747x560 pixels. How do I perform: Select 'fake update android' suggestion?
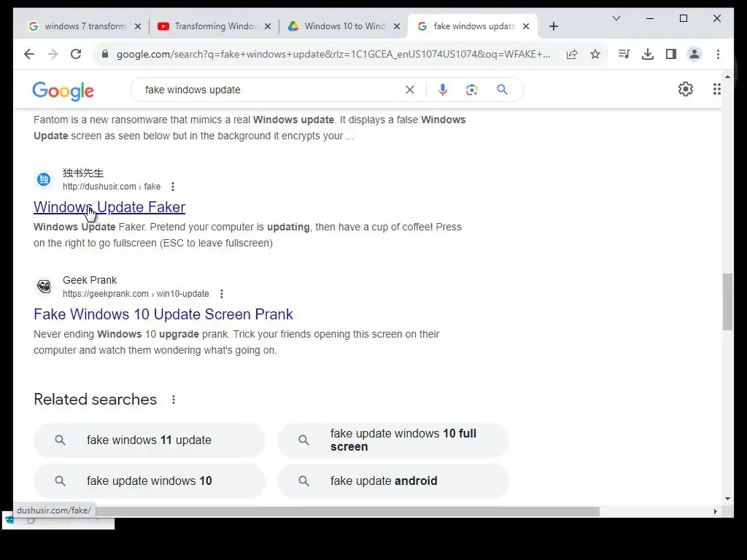(393, 481)
